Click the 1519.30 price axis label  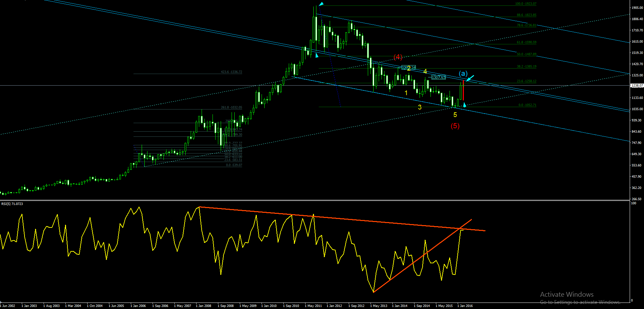click(637, 53)
